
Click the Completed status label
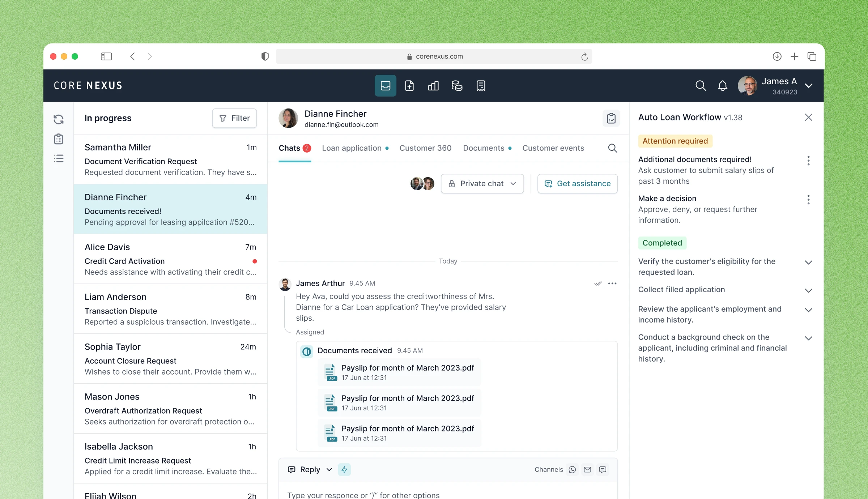point(662,243)
